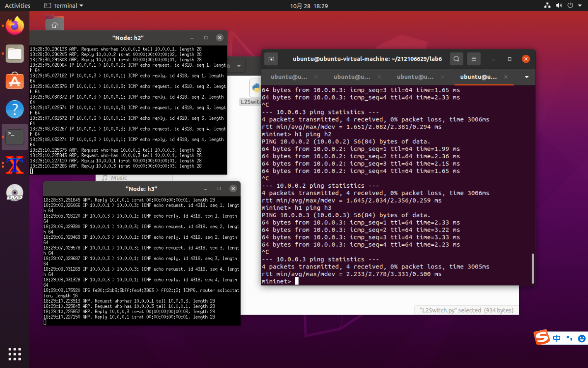The width and height of the screenshot is (588, 368).
Task: Click the Sogou smiley face icon
Action: pos(581,339)
